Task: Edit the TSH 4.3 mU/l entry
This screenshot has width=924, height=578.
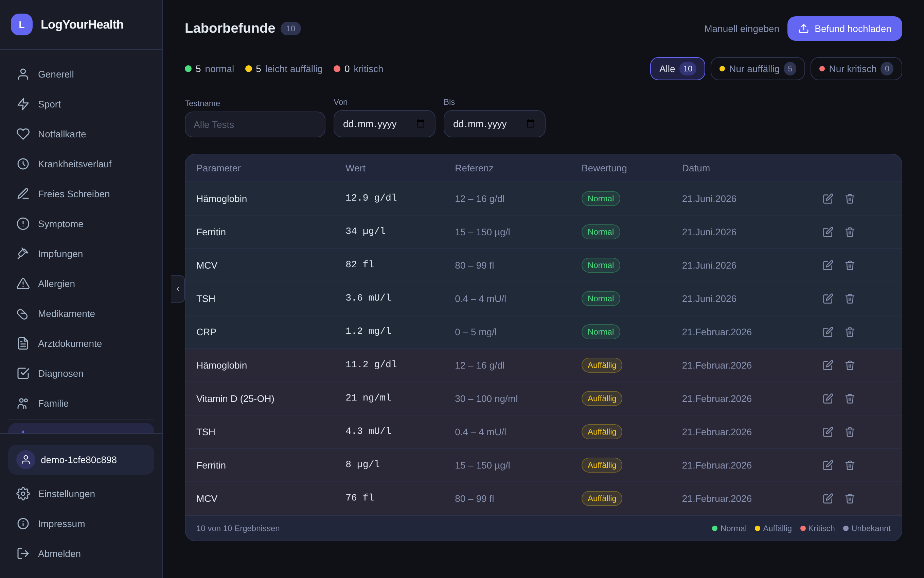Action: [x=828, y=431]
